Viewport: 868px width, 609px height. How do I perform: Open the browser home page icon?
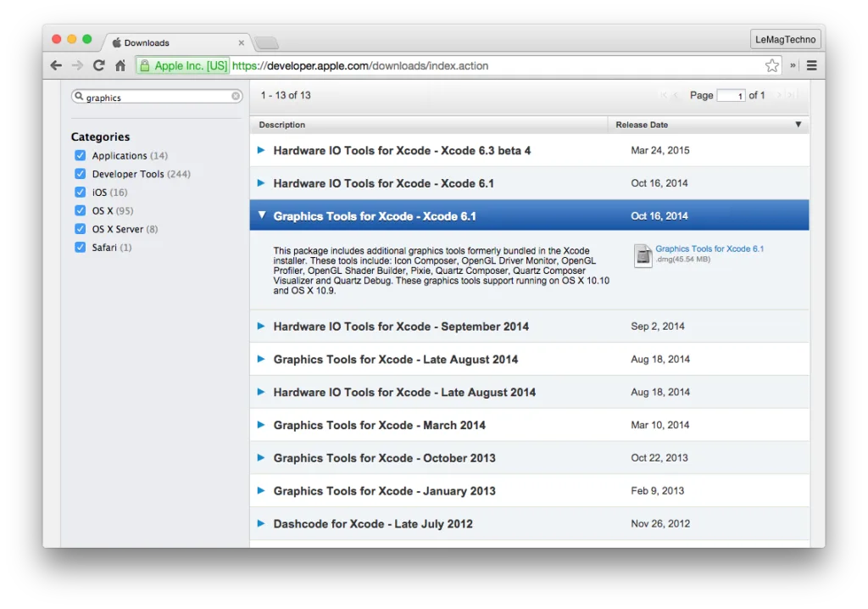pos(120,65)
